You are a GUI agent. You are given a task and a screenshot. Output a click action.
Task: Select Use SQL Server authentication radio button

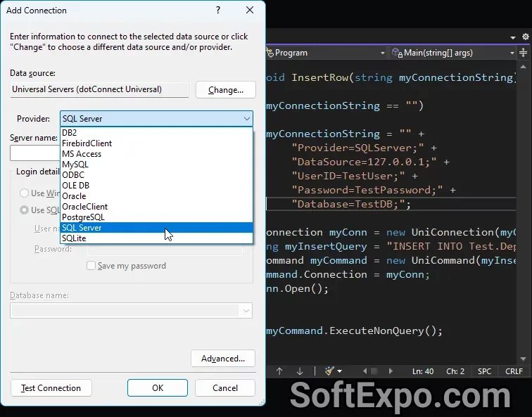[24, 210]
